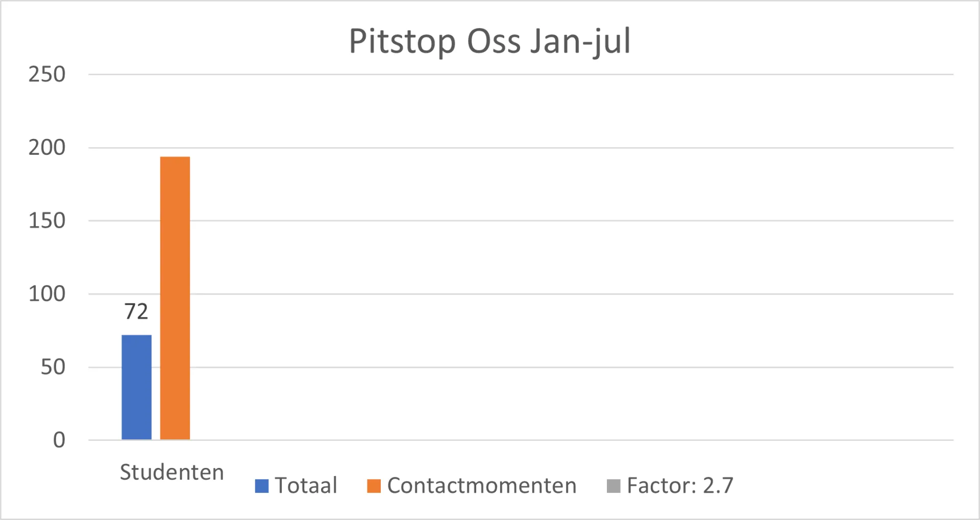The image size is (980, 520).
Task: Click the 150 value axis label
Action: pos(47,221)
